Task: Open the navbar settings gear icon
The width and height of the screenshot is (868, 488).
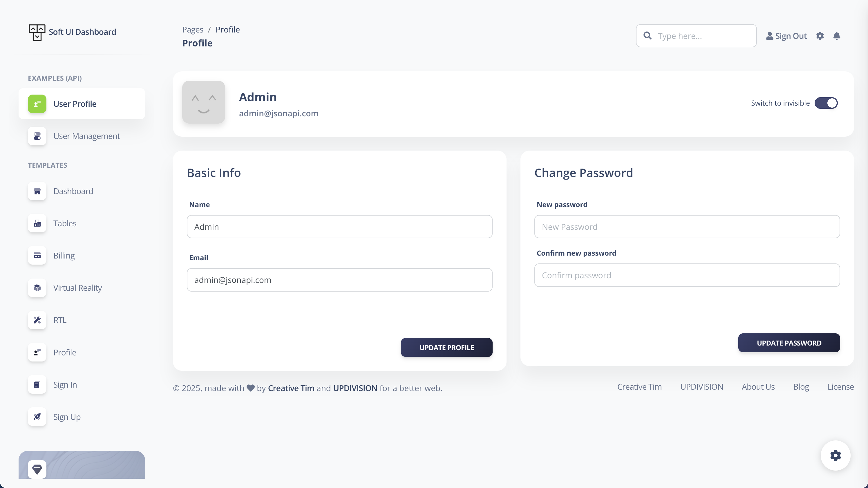Action: click(820, 36)
